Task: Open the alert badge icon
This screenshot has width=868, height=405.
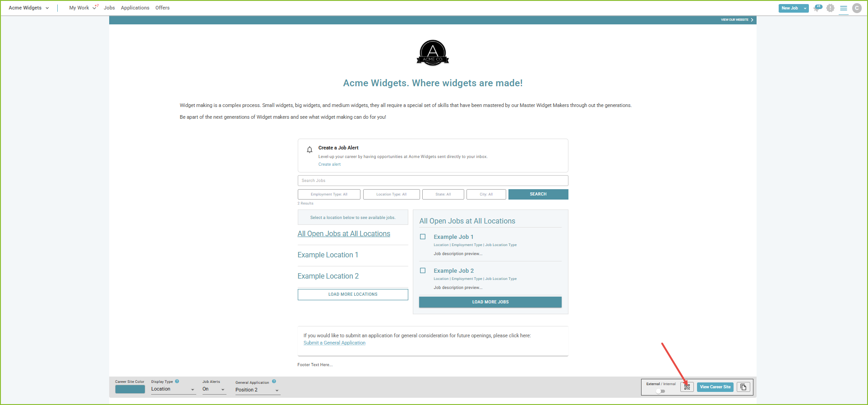Action: (x=830, y=8)
